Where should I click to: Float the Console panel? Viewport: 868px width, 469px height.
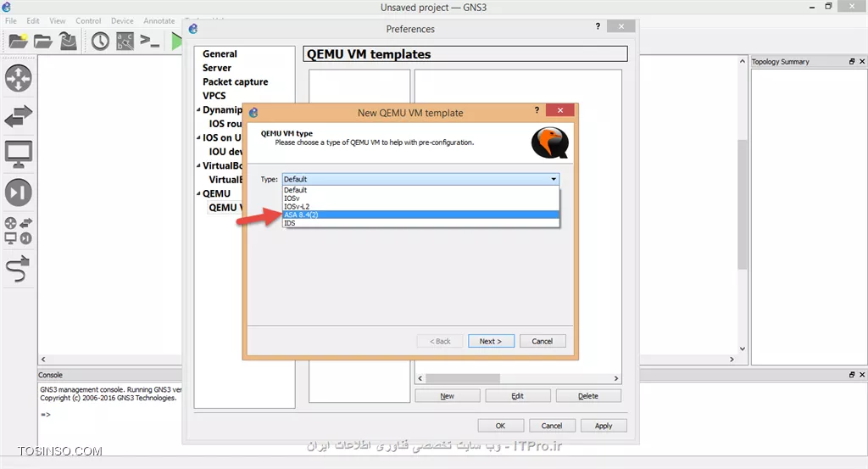tap(852, 375)
